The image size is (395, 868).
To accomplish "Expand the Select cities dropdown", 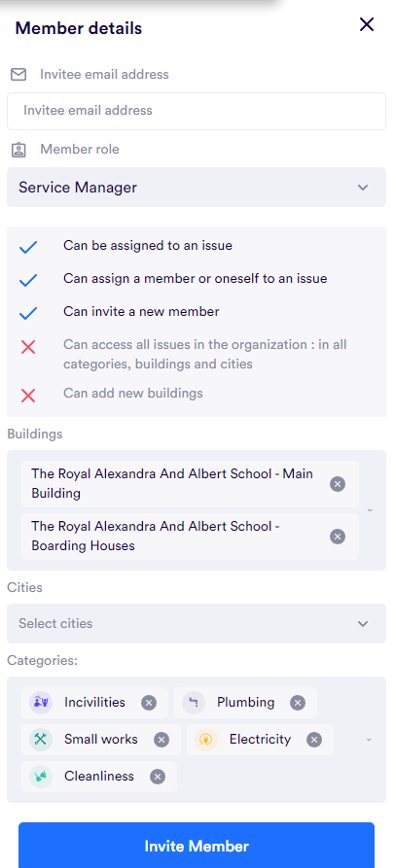I will tap(197, 623).
